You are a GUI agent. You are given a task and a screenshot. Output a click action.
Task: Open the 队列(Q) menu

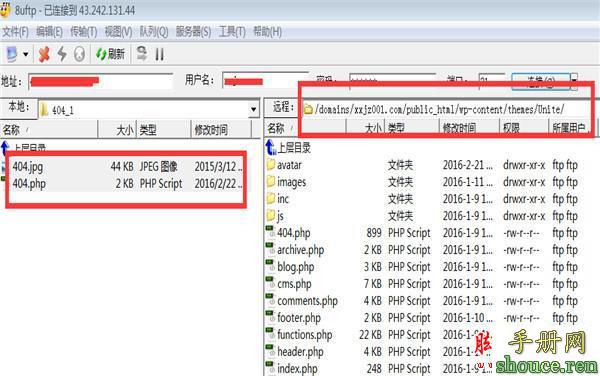pos(153,32)
